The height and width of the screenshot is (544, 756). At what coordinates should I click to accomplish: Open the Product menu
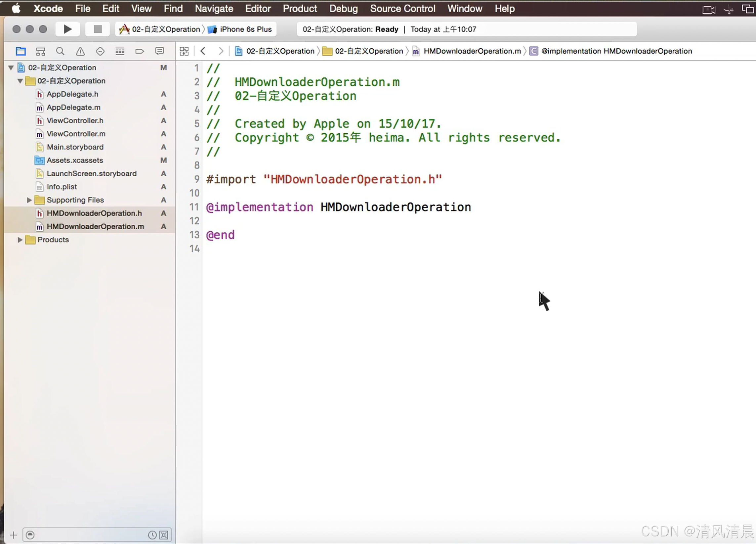(300, 9)
